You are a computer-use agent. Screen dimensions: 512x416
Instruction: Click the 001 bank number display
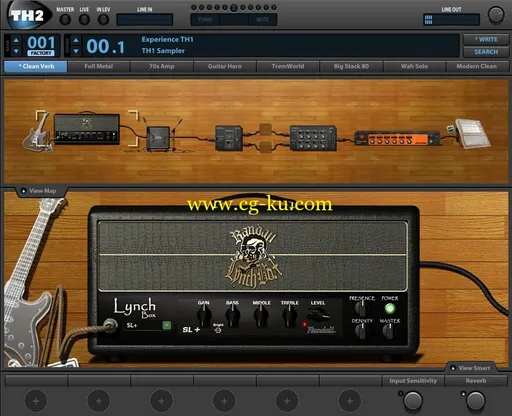[x=41, y=42]
